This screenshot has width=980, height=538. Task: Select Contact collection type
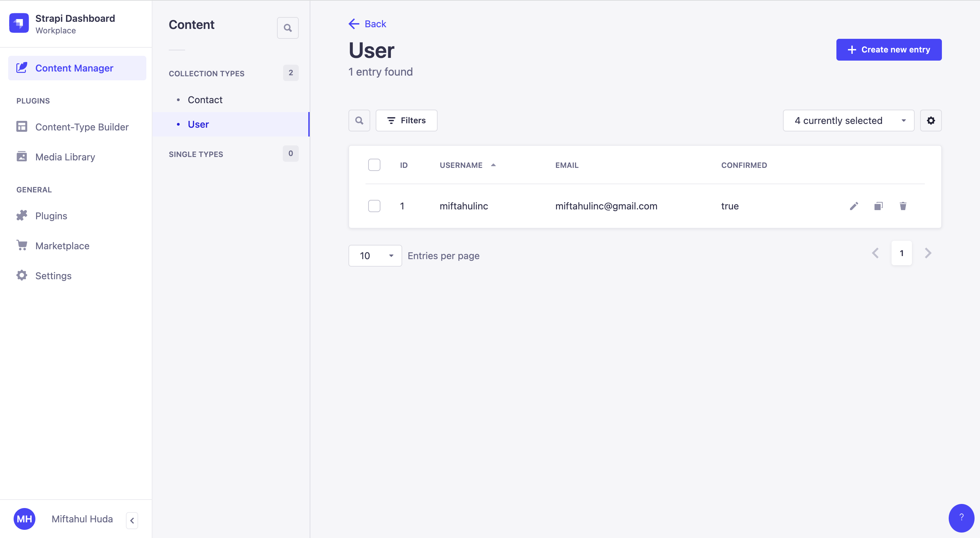click(x=205, y=100)
